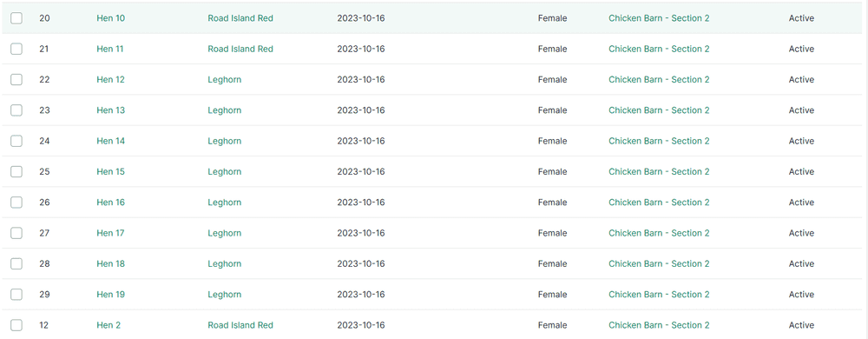Viewport: 868px width, 339px height.
Task: Click the Hen 18 link
Action: click(111, 264)
